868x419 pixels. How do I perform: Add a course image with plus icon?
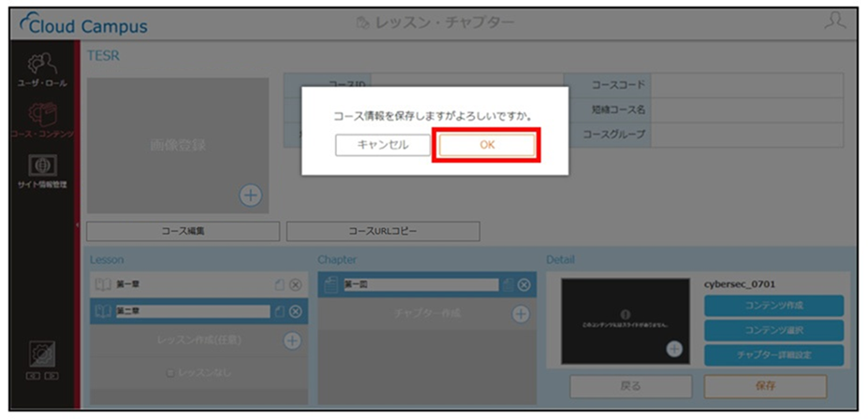(251, 195)
